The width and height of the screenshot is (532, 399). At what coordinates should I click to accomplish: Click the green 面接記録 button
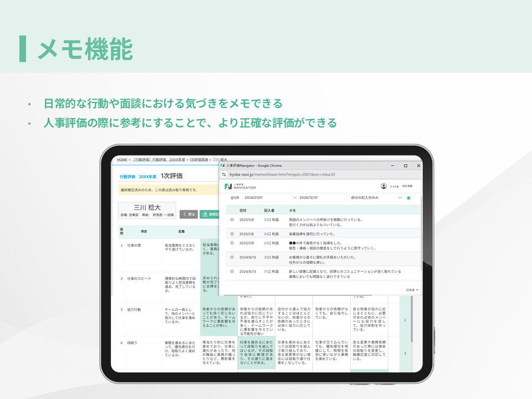coord(209,214)
